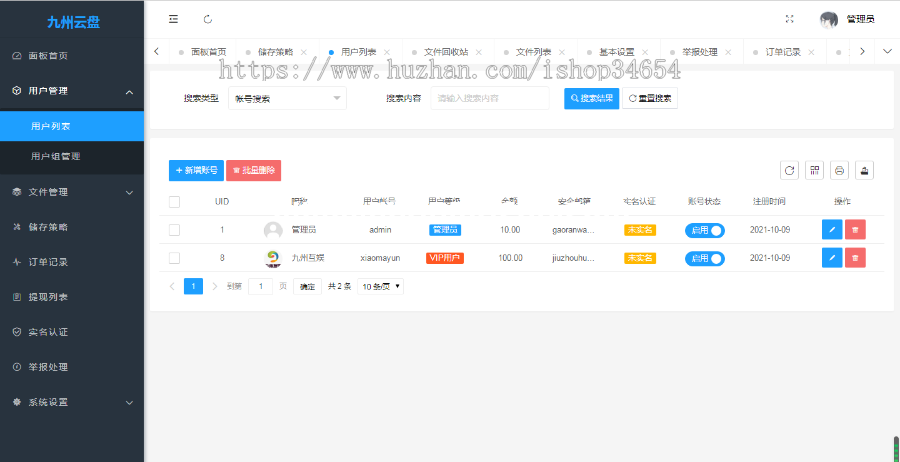The width and height of the screenshot is (900, 462).
Task: Tick the checkbox for the UID 8 row
Action: pyautogui.click(x=175, y=258)
